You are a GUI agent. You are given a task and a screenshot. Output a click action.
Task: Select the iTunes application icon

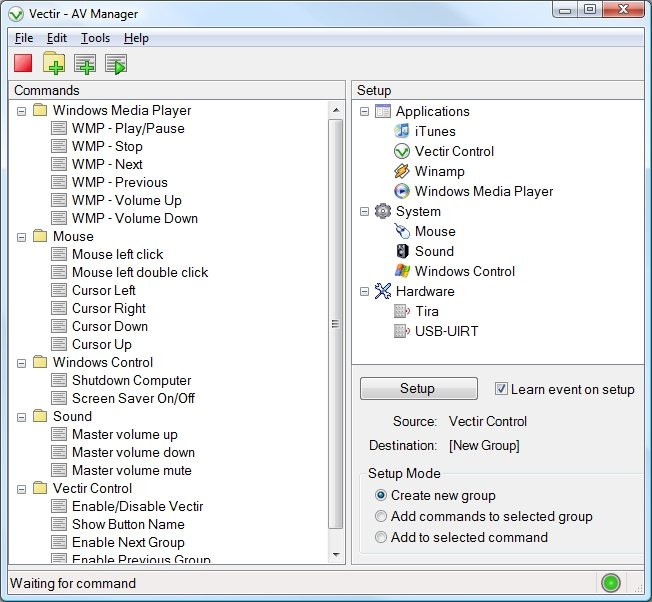[402, 131]
